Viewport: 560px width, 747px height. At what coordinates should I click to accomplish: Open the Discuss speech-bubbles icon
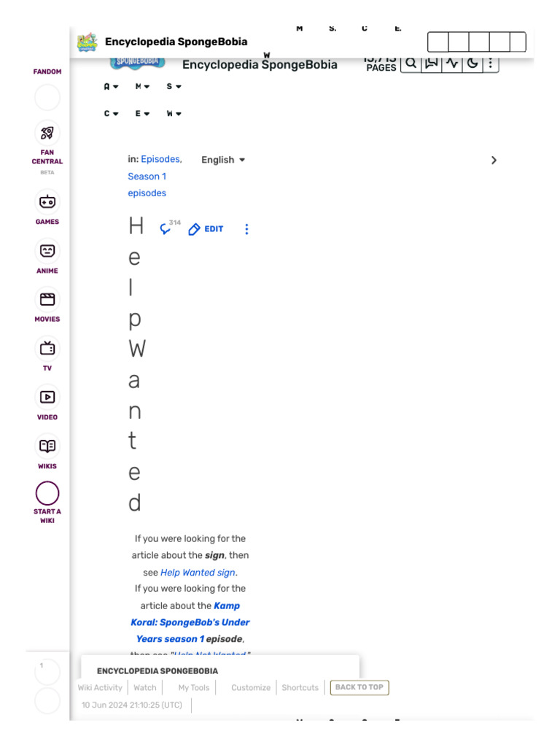432,63
